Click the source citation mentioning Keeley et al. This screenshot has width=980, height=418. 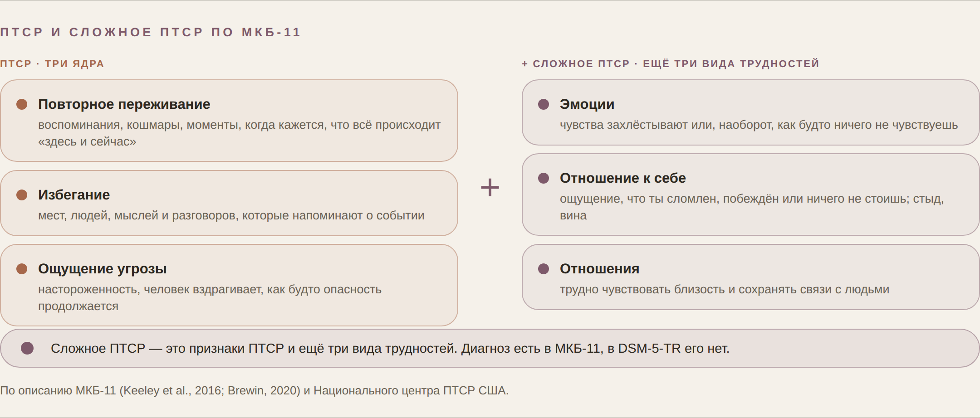(254, 390)
